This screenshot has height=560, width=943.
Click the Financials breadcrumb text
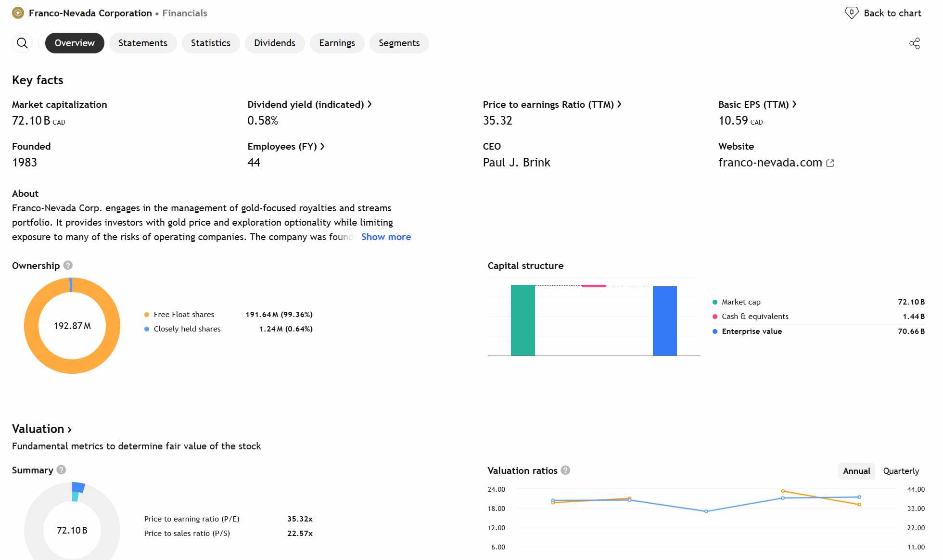click(x=185, y=13)
